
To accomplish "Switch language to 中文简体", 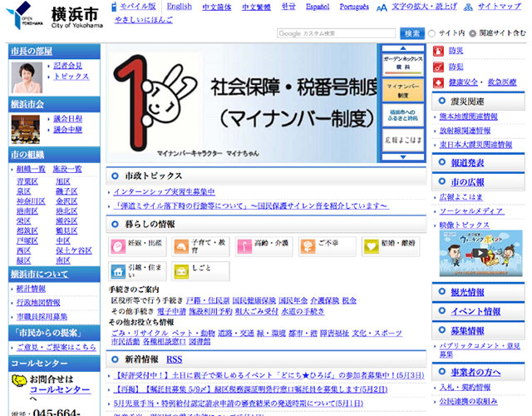I will [217, 7].
